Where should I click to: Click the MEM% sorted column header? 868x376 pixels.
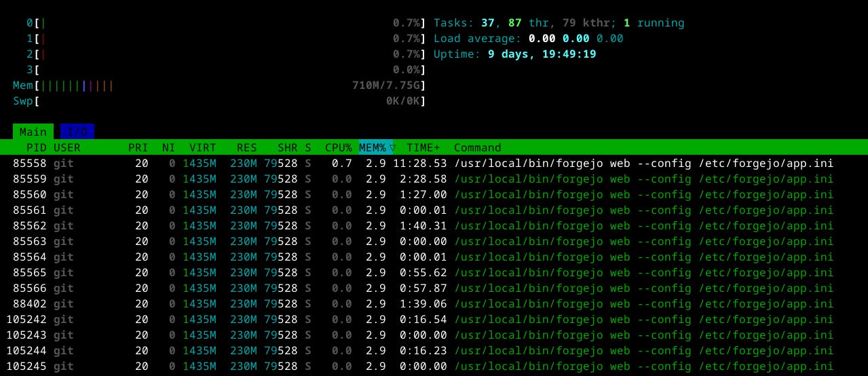[377, 147]
